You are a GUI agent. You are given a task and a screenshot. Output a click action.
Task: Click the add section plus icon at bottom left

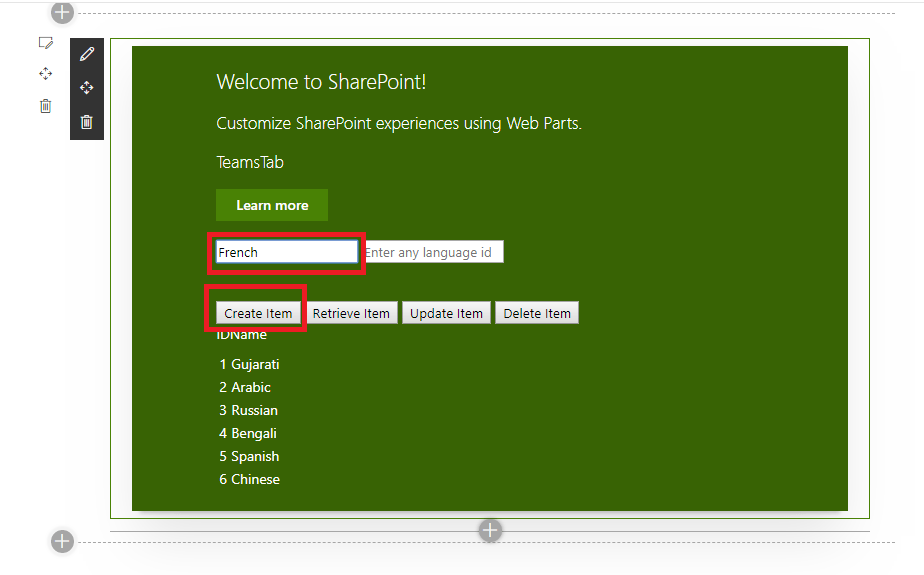(62, 541)
